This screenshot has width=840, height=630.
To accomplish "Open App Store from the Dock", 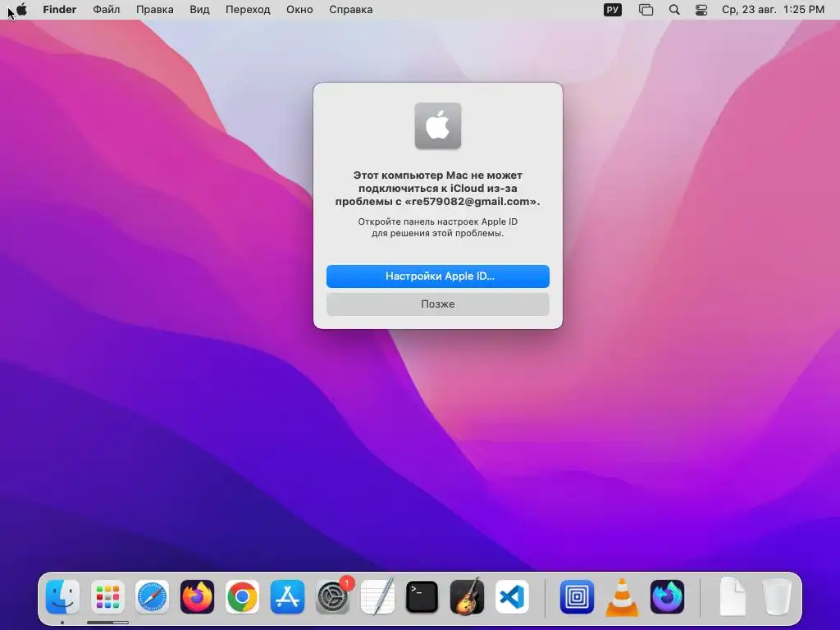I will [287, 596].
